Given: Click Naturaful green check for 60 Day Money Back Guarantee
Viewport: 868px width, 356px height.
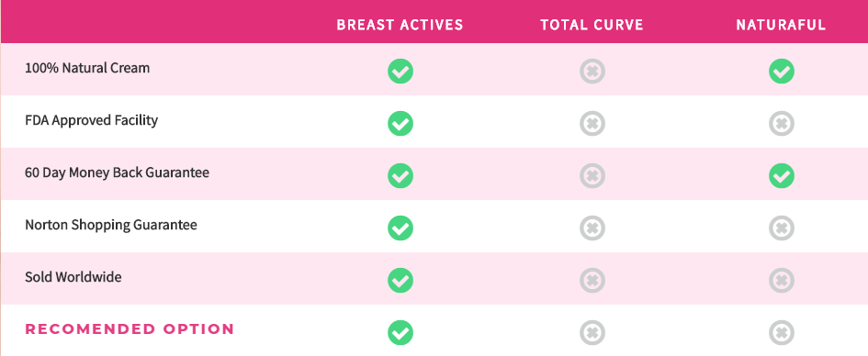Looking at the screenshot, I should click(782, 176).
